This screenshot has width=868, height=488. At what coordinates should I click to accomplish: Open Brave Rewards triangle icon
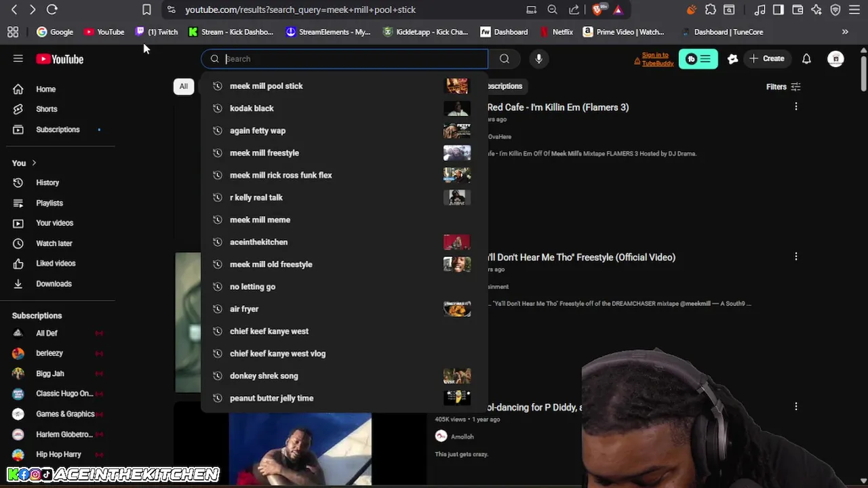pos(618,9)
